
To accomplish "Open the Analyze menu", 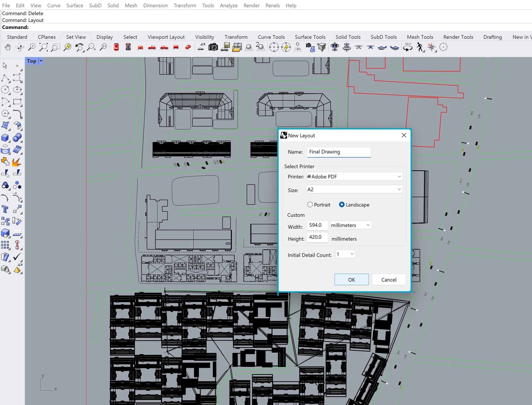I will (228, 5).
